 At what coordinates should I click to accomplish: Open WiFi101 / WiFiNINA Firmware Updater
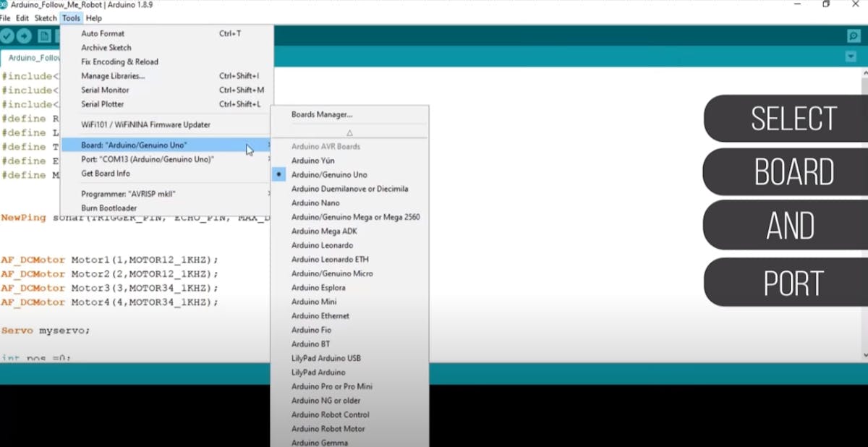click(167, 124)
